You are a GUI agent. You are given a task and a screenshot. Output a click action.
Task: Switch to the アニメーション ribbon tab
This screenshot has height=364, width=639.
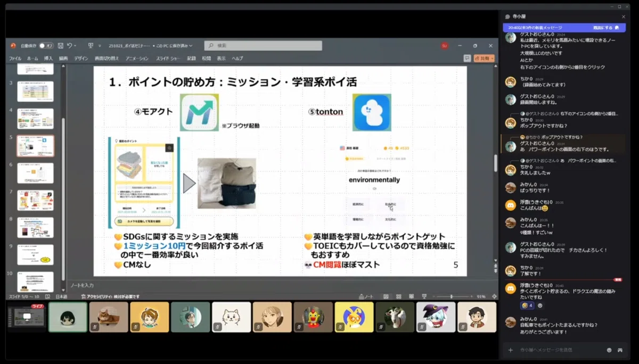coord(137,58)
